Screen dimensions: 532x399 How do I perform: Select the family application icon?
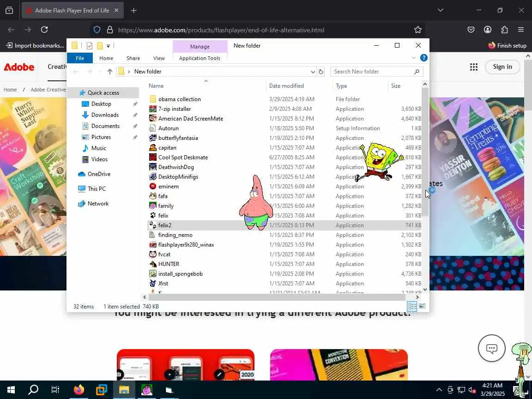[153, 206]
